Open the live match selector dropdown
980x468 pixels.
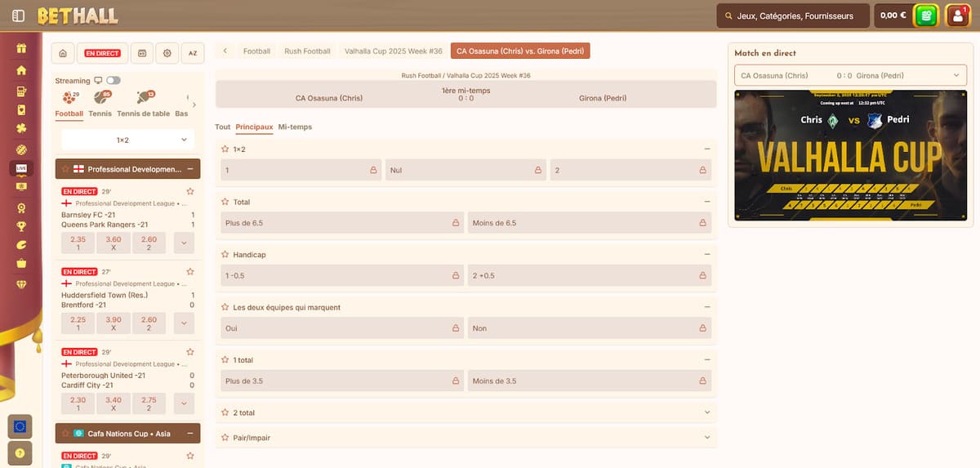(x=848, y=75)
